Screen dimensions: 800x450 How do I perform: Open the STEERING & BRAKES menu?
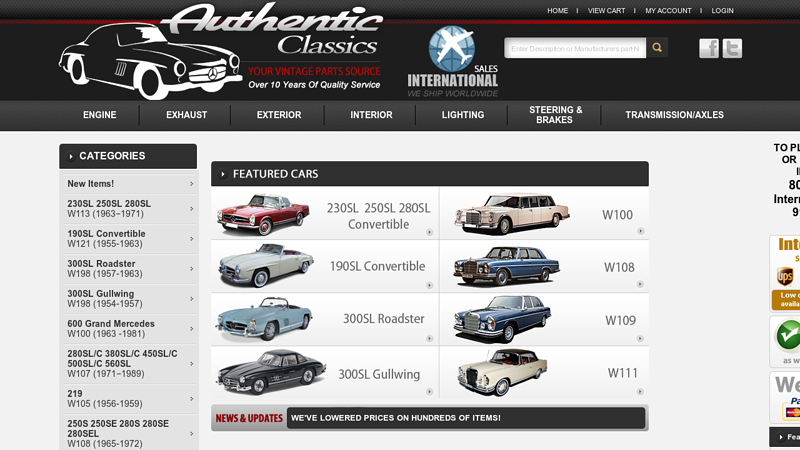click(555, 115)
